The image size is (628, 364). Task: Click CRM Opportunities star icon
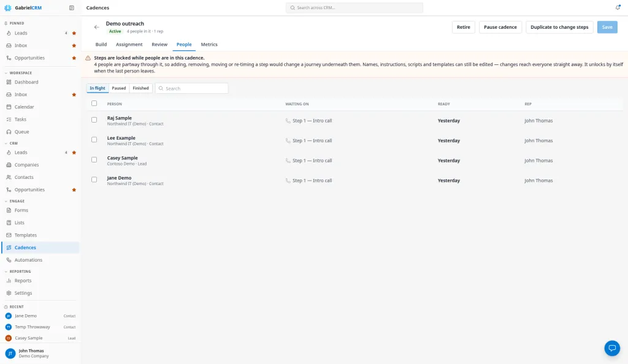(x=74, y=190)
